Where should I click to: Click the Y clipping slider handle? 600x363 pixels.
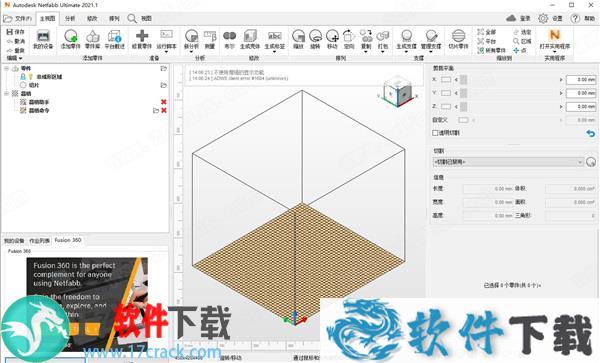(x=463, y=93)
